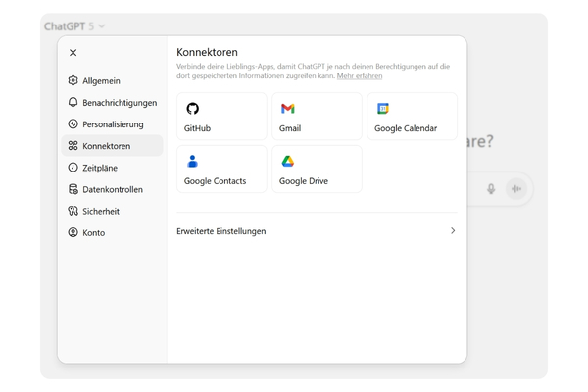Open the Gmail connector card
Image resolution: width=588 pixels, height=392 pixels.
(x=317, y=117)
